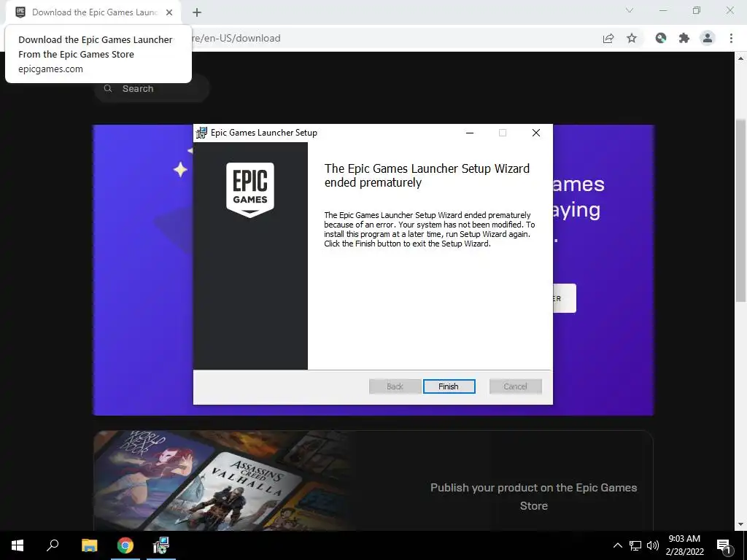Click the partially hidden download launcher button
The width and height of the screenshot is (747, 560).
(565, 298)
